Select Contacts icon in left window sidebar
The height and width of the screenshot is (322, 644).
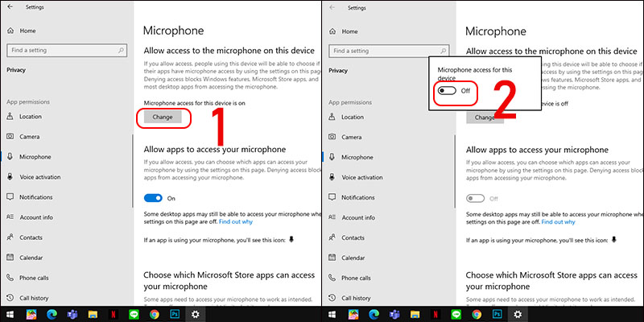pos(10,237)
